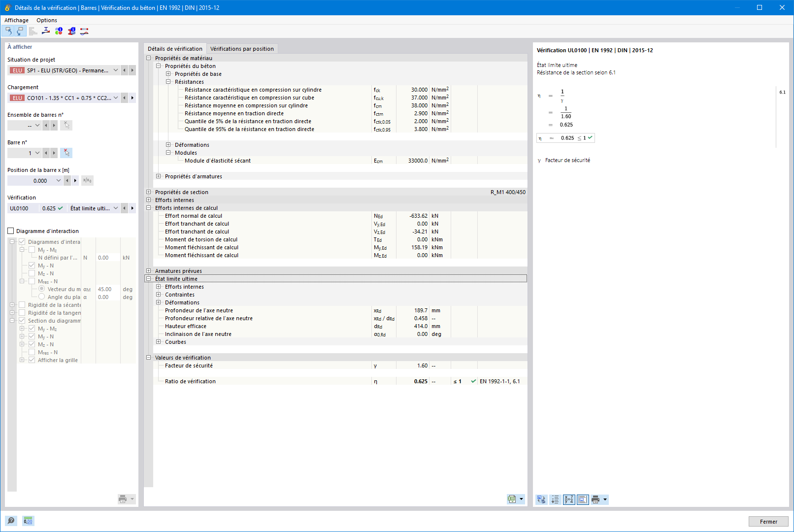The image size is (794, 532).
Task: Select previous Barre n° with arrow
Action: [46, 153]
